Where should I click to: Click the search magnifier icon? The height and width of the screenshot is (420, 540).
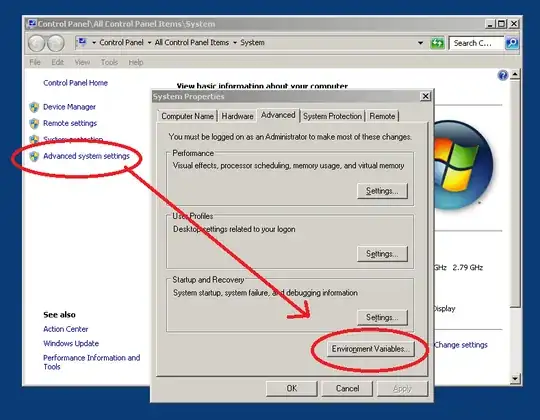[512, 43]
